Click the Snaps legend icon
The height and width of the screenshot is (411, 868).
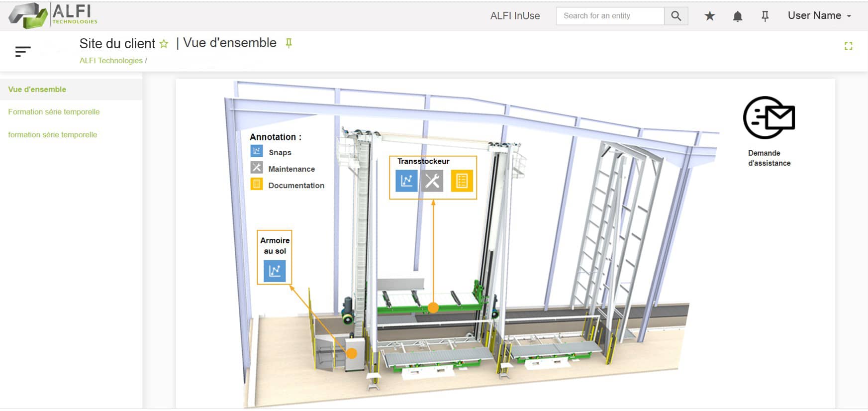coord(257,151)
